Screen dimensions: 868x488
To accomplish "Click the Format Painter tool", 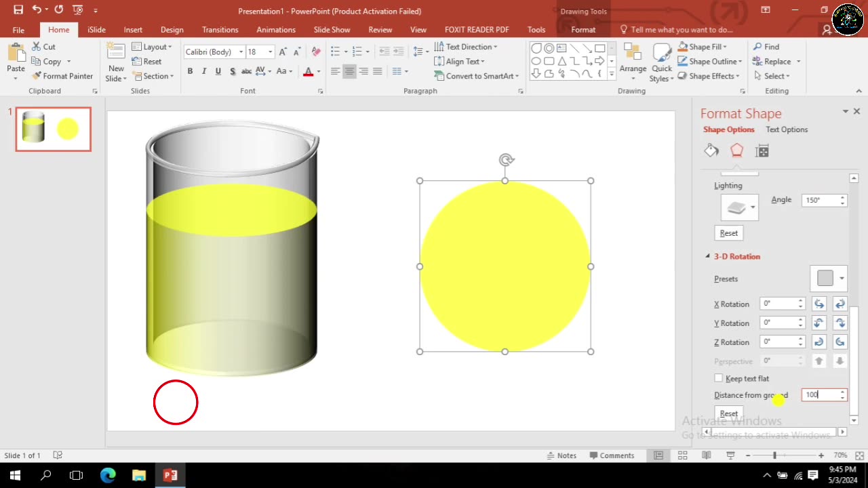I will click(x=62, y=76).
